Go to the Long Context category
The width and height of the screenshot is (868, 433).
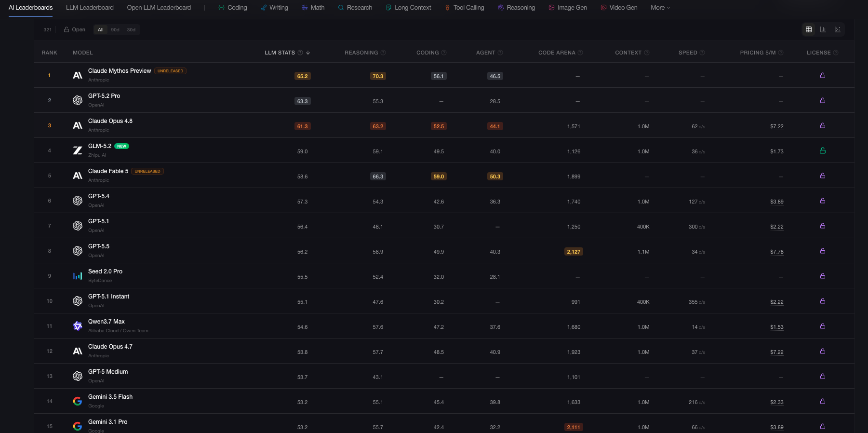[x=408, y=8]
